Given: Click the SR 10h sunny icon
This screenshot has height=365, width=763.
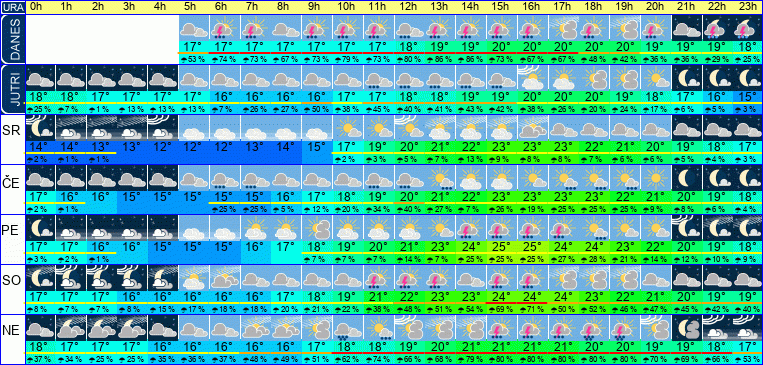Looking at the screenshot, I should tap(347, 128).
